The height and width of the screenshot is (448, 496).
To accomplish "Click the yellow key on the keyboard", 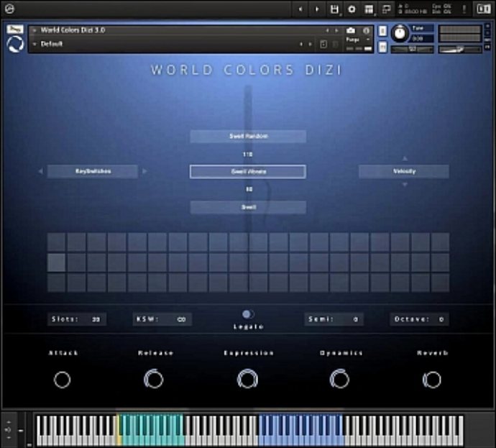I will 119,439.
